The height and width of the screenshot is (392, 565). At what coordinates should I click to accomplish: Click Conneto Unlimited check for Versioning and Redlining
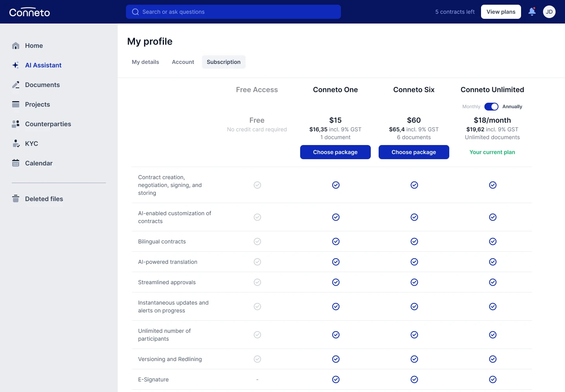point(493,359)
